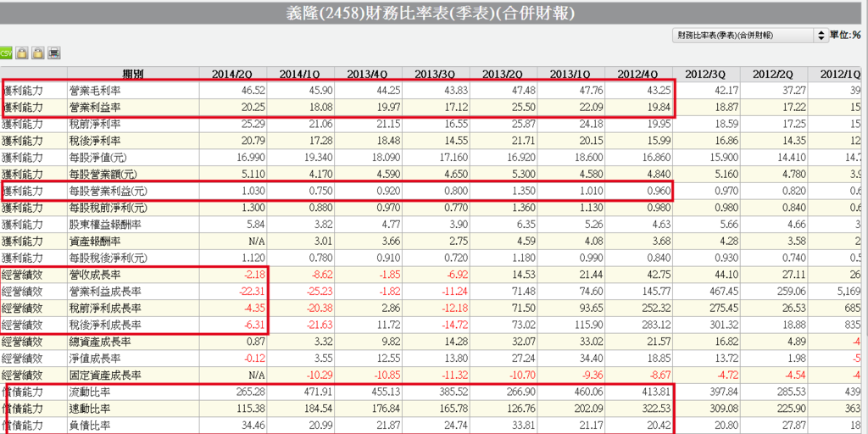Click the N/A cell in 資產報酬率 row
This screenshot has width=868, height=434.
click(256, 242)
